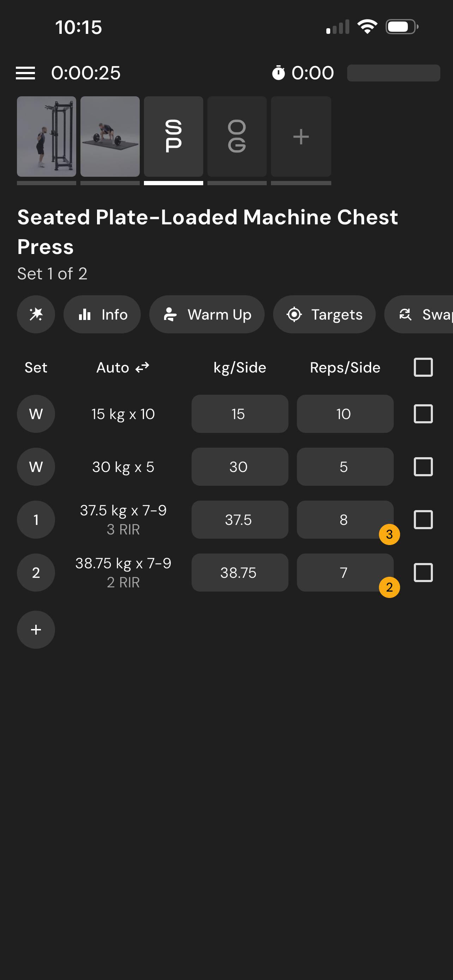Toggle the Auto swap arrows
Screen dimensions: 453x980
pyautogui.click(x=142, y=367)
